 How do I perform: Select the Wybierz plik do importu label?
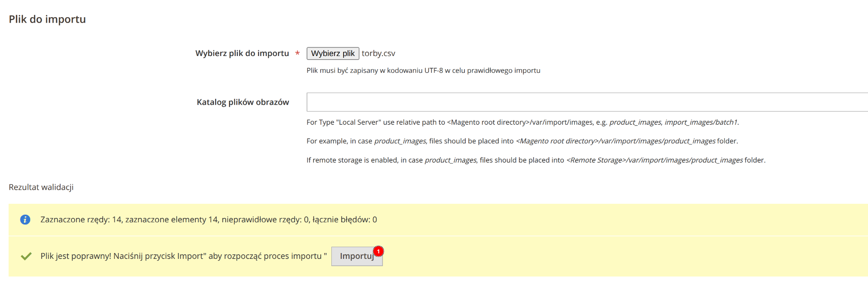tap(242, 53)
